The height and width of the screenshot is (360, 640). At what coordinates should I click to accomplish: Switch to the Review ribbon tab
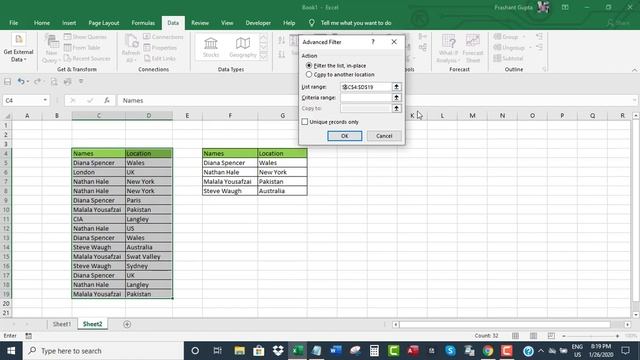pos(200,23)
